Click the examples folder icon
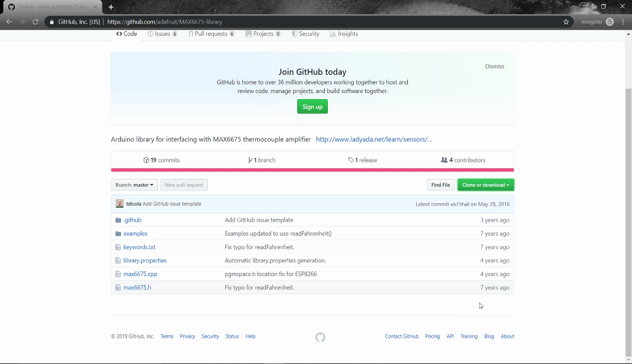Image resolution: width=632 pixels, height=364 pixels. (x=118, y=233)
